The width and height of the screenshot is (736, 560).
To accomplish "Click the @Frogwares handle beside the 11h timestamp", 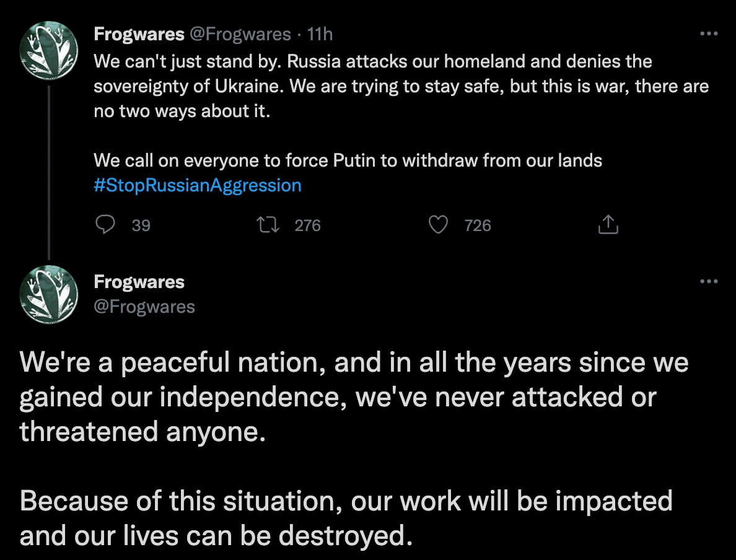I will point(240,34).
